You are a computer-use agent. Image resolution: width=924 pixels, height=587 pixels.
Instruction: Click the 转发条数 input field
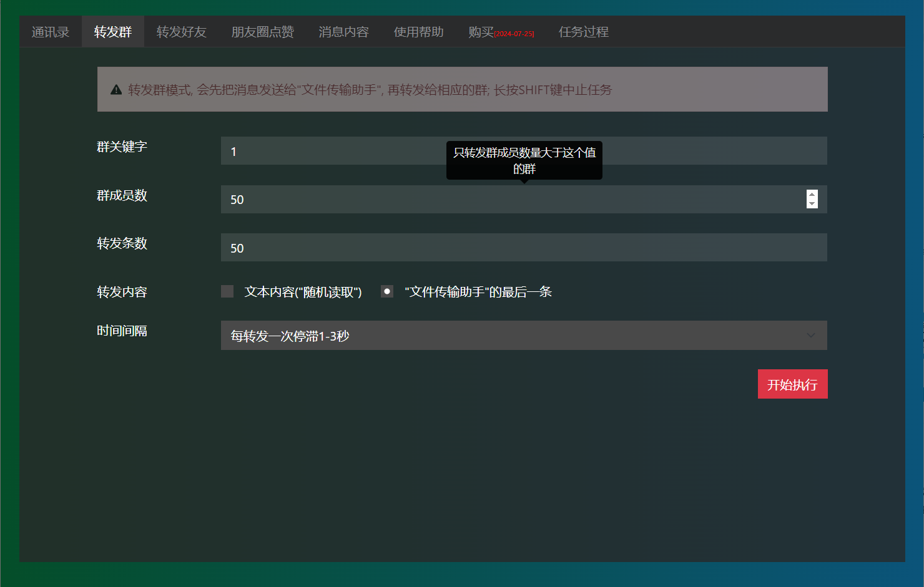click(523, 248)
